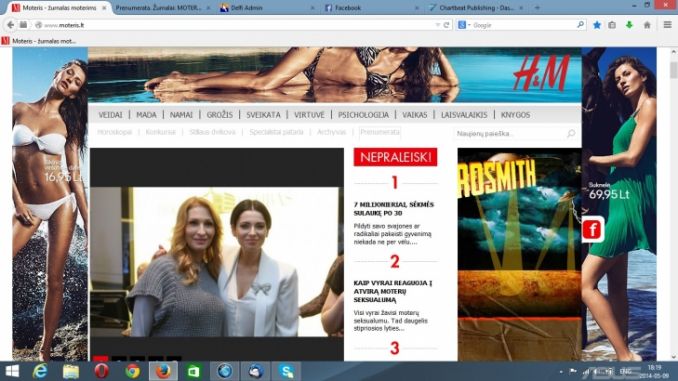Open Skype from the taskbar
Viewport: 678px width, 381px height.
[286, 371]
